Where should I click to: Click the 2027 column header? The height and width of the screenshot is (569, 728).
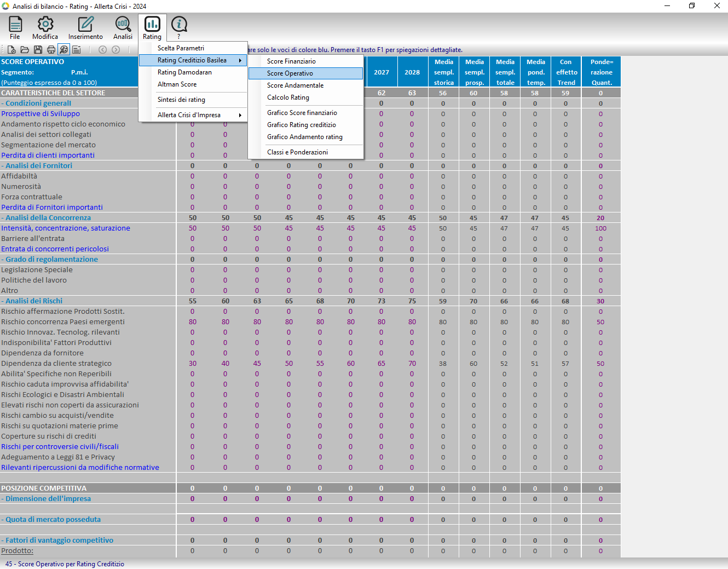coord(382,72)
